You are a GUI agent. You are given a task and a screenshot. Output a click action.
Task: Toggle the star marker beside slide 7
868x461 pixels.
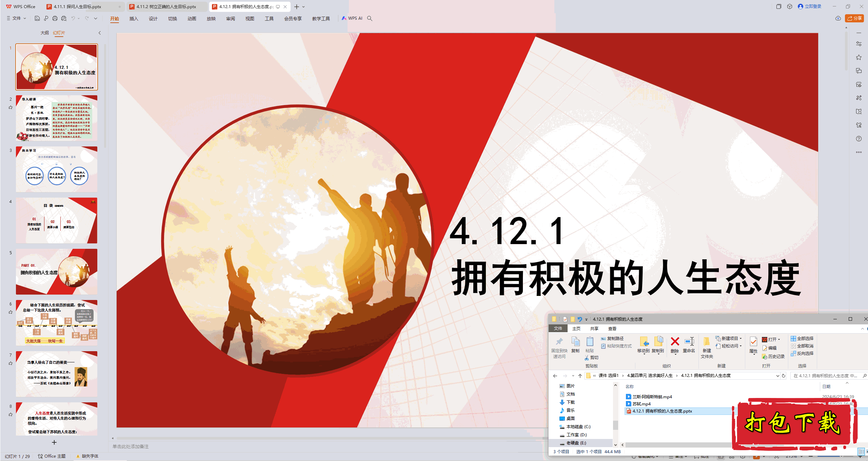pos(11,363)
